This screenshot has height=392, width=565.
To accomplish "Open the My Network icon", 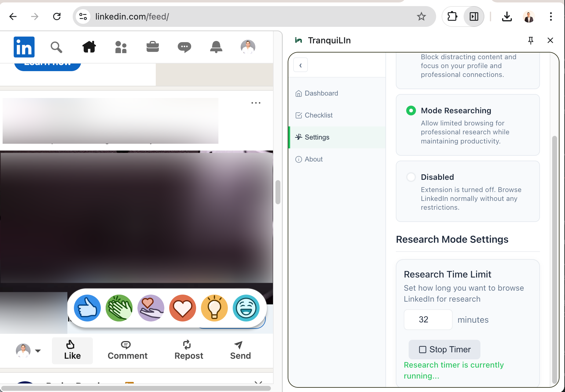I will pyautogui.click(x=121, y=47).
